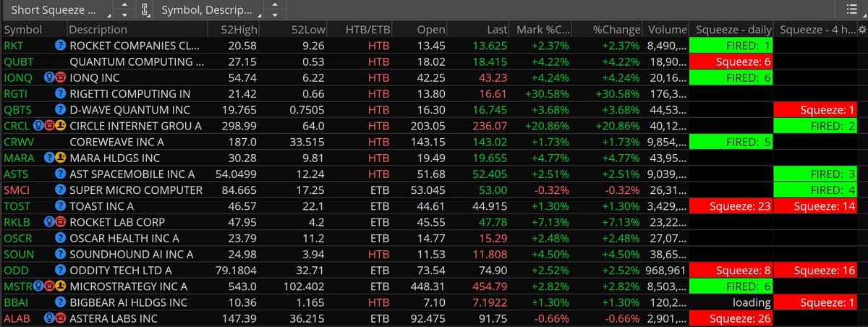Sort by the Squeeze - daily column header
This screenshot has height=327, width=868.
(x=731, y=30)
